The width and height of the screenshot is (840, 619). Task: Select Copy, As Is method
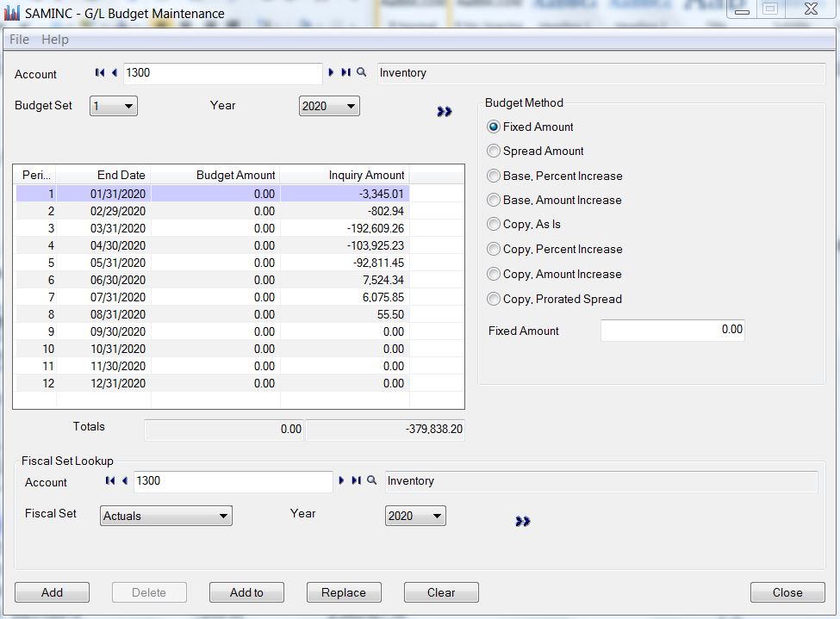click(x=494, y=224)
